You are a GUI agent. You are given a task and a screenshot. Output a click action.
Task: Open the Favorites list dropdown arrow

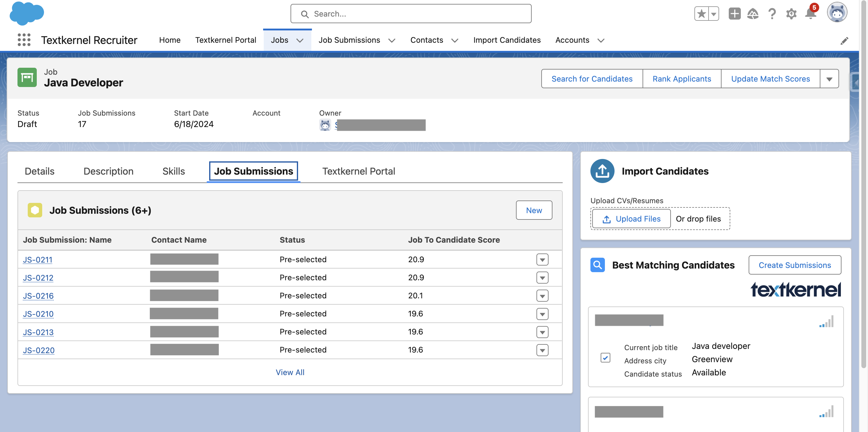click(x=714, y=14)
